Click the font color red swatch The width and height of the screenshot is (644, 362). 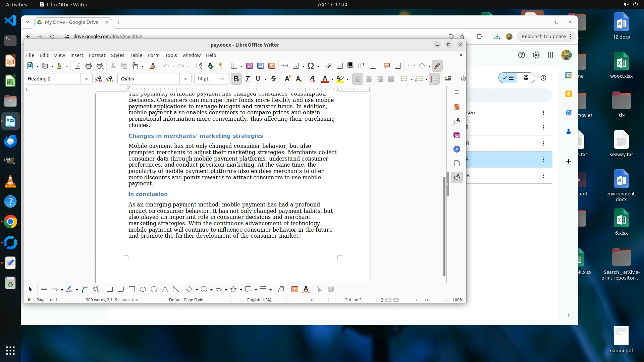325,79
